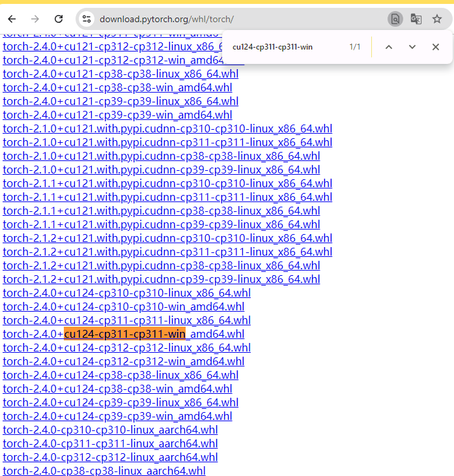The height and width of the screenshot is (476, 454).
Task: Download torch-2.4.0+cu124-cp38-cp38-win_amd64.whl
Action: pyautogui.click(x=117, y=389)
